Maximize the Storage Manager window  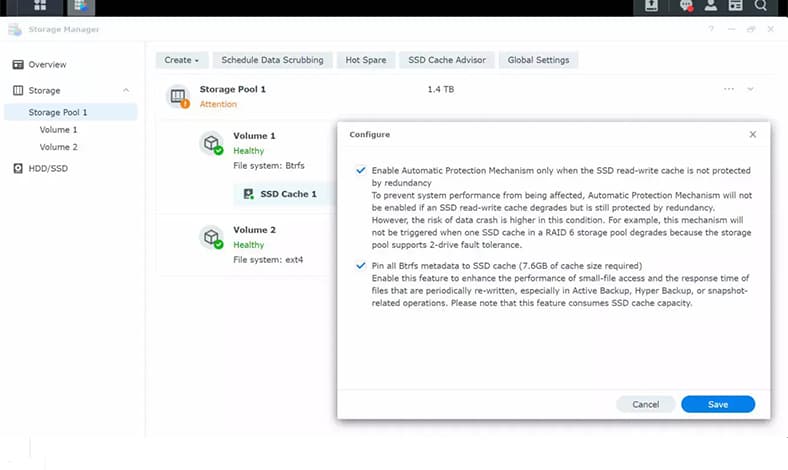751,29
